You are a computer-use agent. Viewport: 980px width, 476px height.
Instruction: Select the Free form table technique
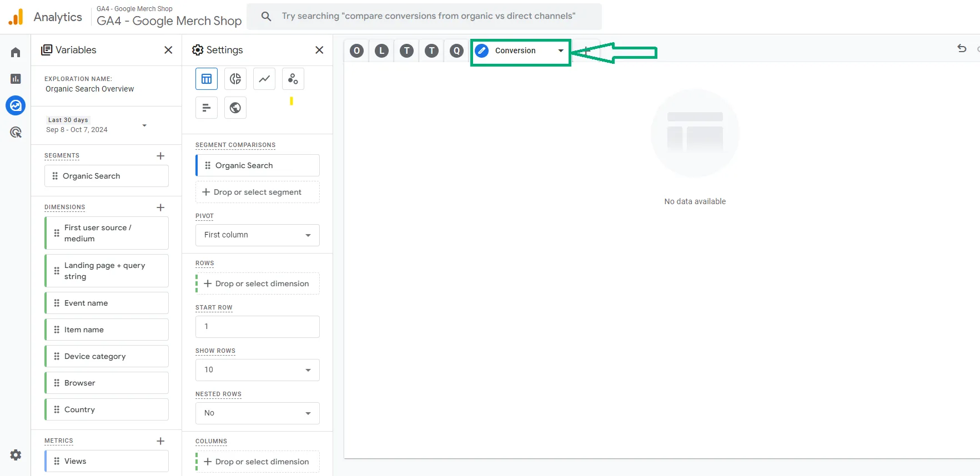tap(207, 79)
